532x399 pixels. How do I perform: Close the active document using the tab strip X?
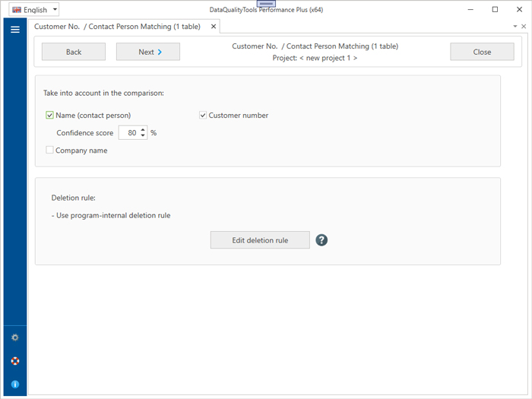(524, 27)
